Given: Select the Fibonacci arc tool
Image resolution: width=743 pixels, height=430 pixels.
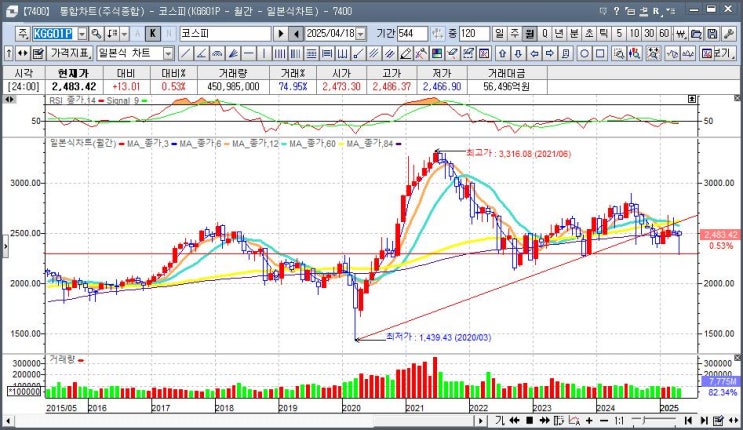Looking at the screenshot, I should [217, 54].
